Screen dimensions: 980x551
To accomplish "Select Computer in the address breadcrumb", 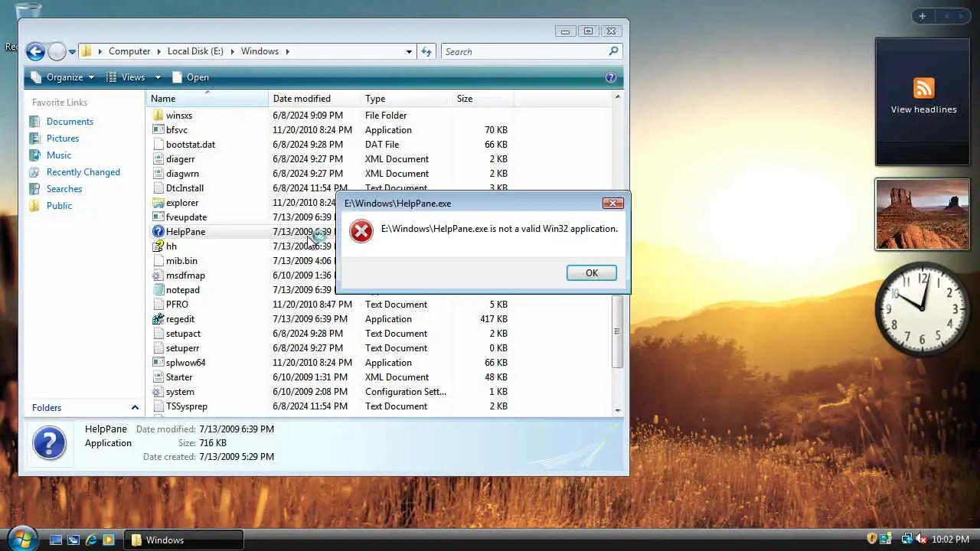I will [x=129, y=51].
